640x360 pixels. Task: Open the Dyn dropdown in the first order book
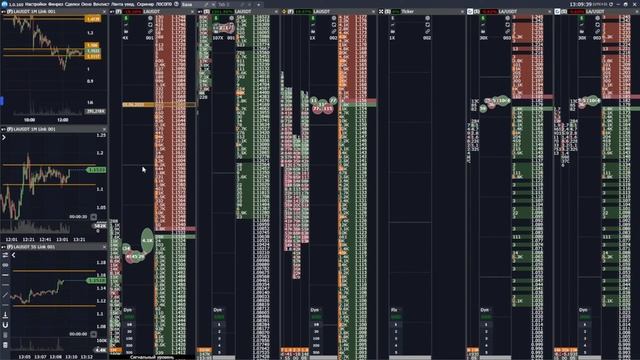(x=128, y=310)
